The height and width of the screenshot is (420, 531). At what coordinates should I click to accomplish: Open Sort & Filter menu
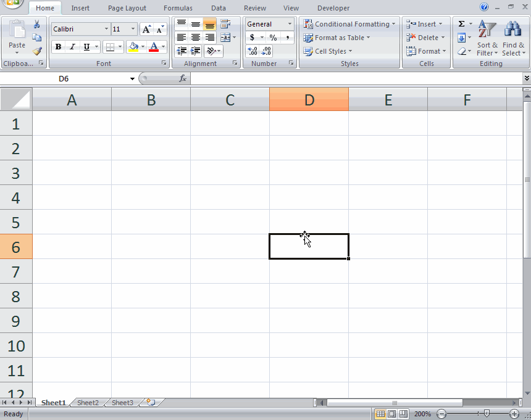pos(487,38)
